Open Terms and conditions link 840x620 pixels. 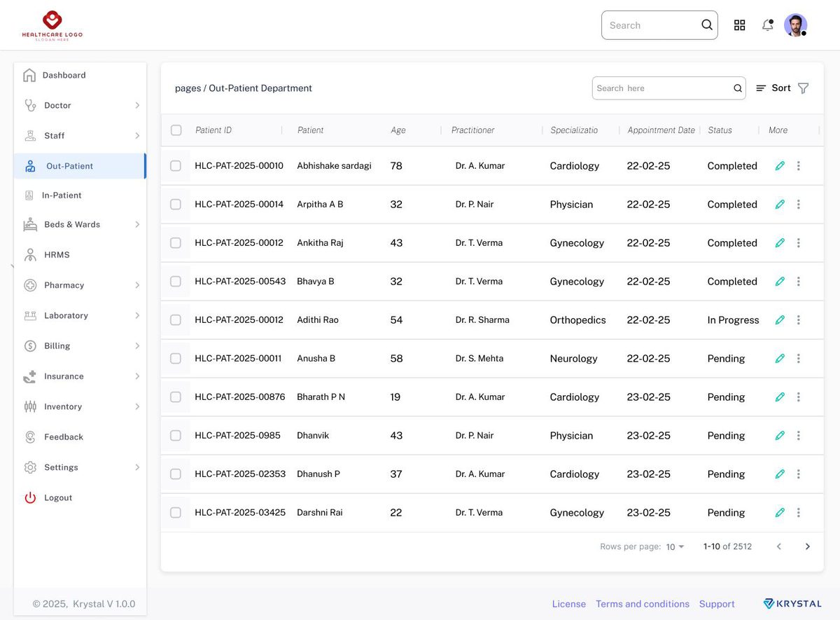(x=643, y=604)
